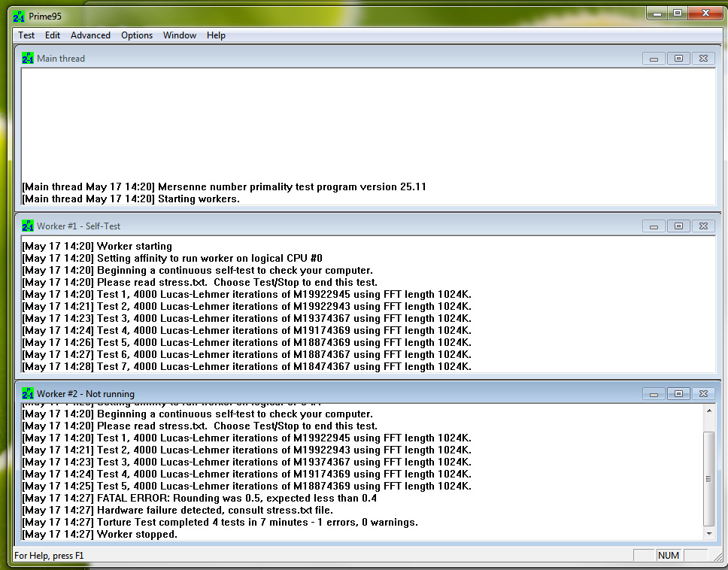Click Worker #1 Test 3 M19374367 line
Screen dimensions: 728x570
tap(247, 318)
